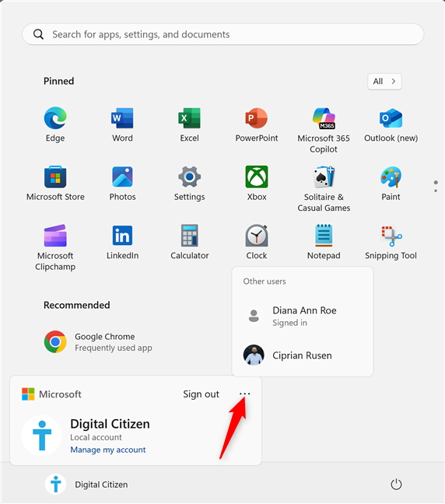Click the large Digital Citizen account picture

(42, 436)
